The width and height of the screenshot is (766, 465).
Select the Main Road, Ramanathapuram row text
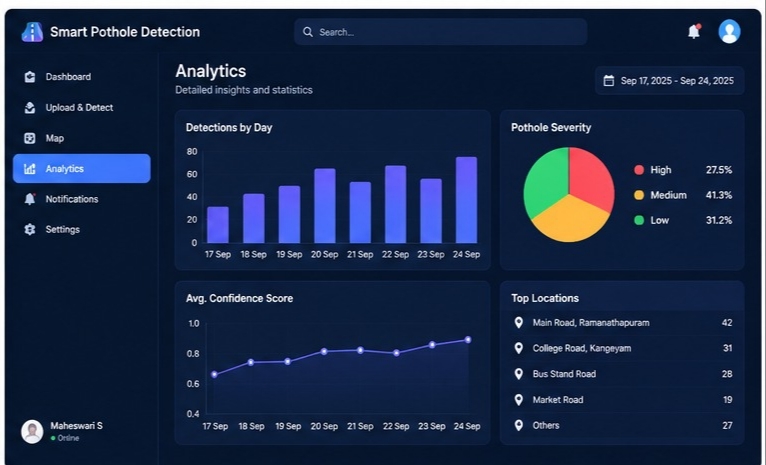(x=591, y=323)
